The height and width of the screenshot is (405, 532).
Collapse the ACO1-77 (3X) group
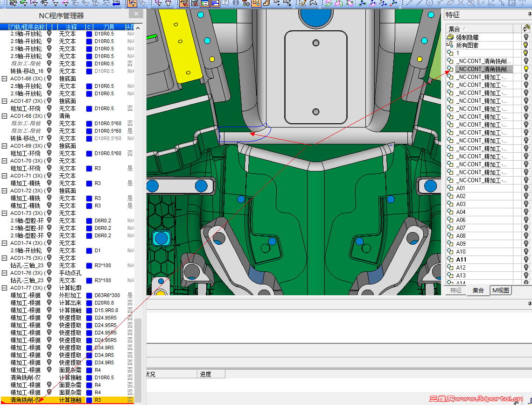point(4,288)
